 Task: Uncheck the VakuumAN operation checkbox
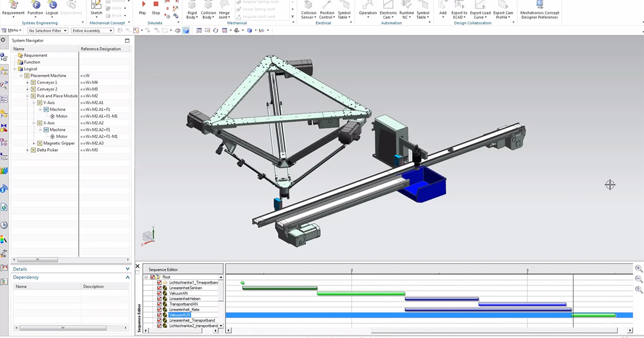tap(159, 293)
